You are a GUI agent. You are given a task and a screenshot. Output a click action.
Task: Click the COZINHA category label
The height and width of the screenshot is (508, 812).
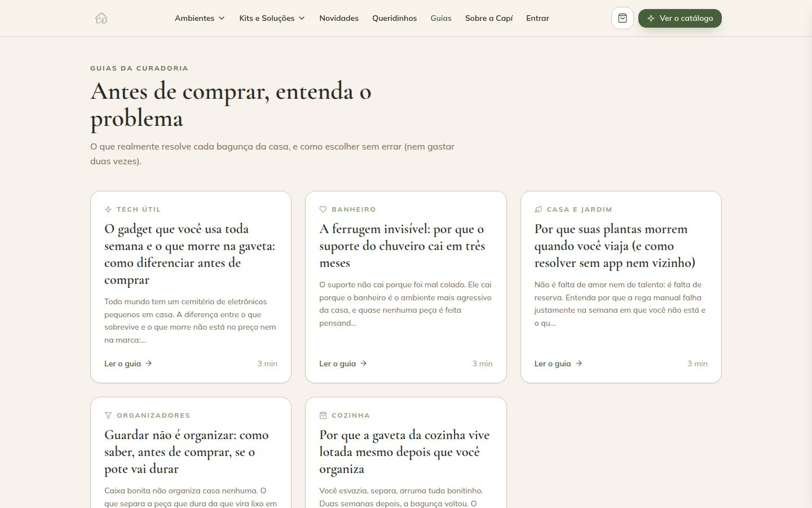pos(351,415)
